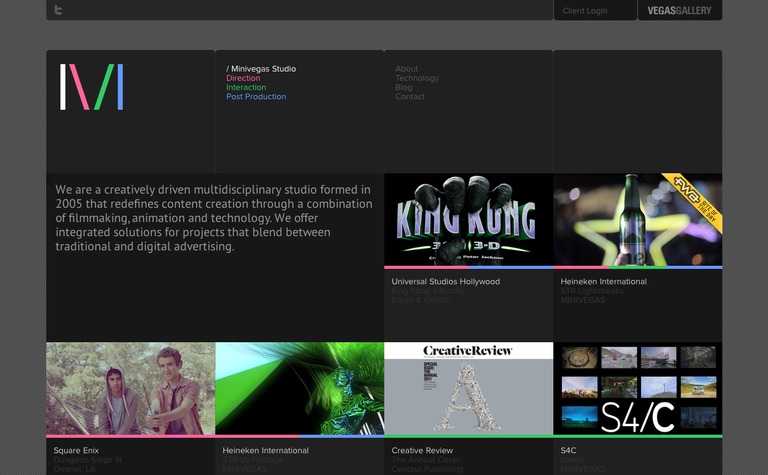The height and width of the screenshot is (475, 768).
Task: Click Creative Review title
Action: pos(422,451)
